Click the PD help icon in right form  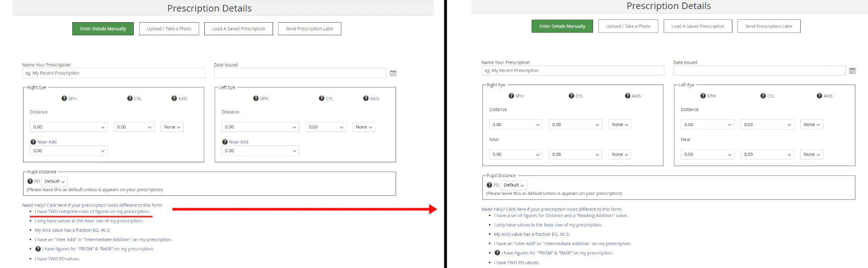tap(489, 185)
